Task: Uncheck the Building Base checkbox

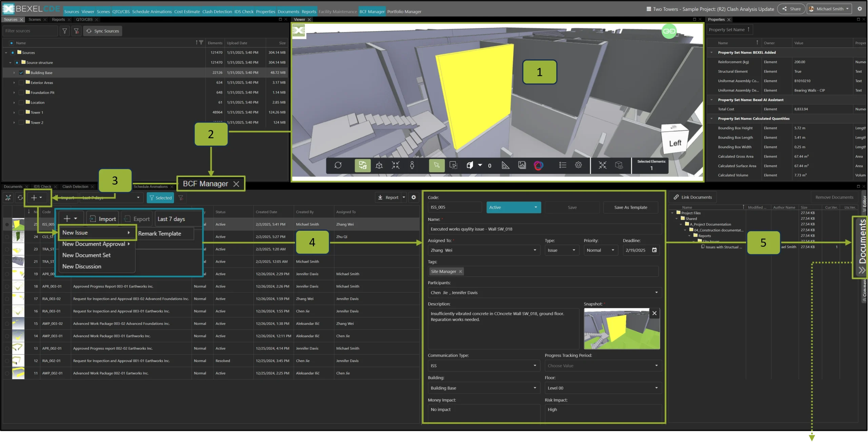Action: coord(21,73)
